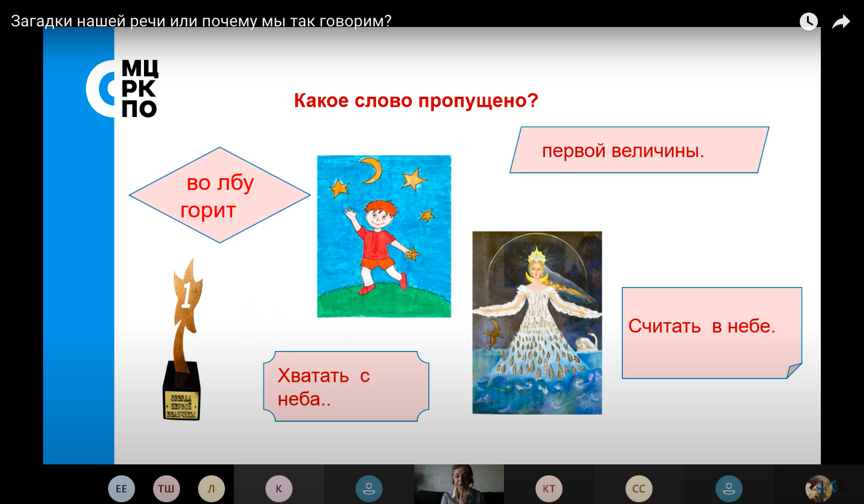
Task: Select participant avatar СС
Action: 639,488
